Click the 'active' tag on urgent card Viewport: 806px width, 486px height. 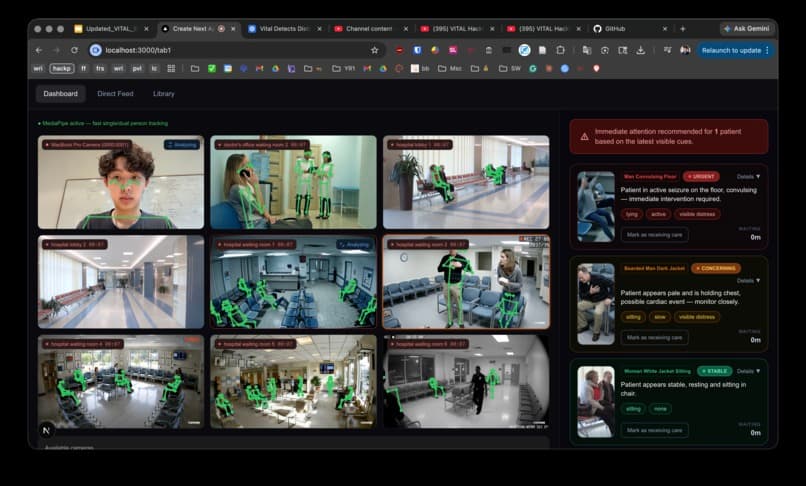658,214
